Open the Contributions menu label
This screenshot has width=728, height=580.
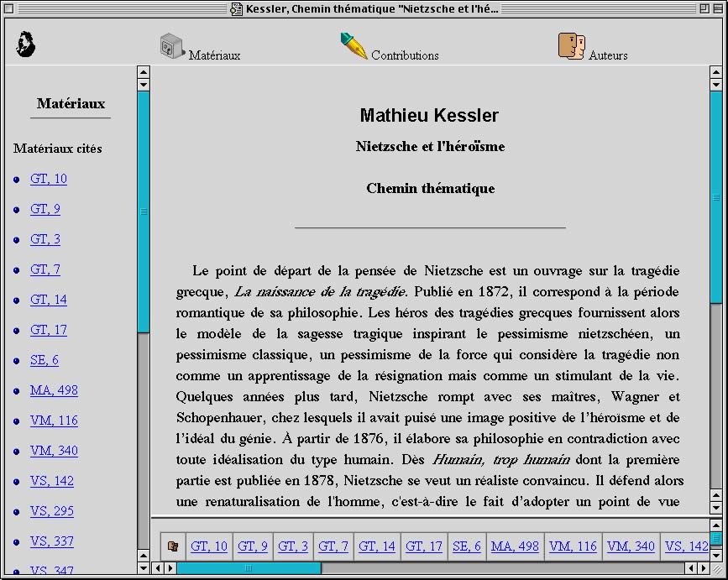pyautogui.click(x=405, y=55)
